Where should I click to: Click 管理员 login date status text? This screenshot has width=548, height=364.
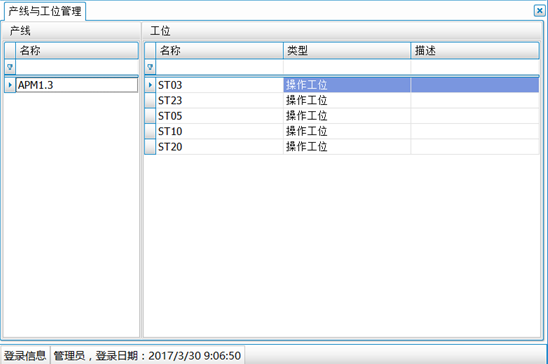click(x=147, y=356)
